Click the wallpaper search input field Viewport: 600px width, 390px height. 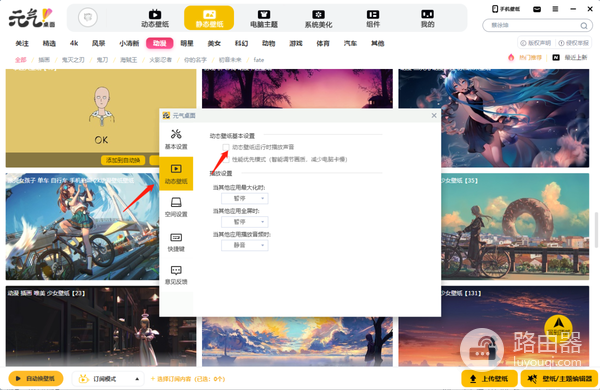tap(533, 25)
